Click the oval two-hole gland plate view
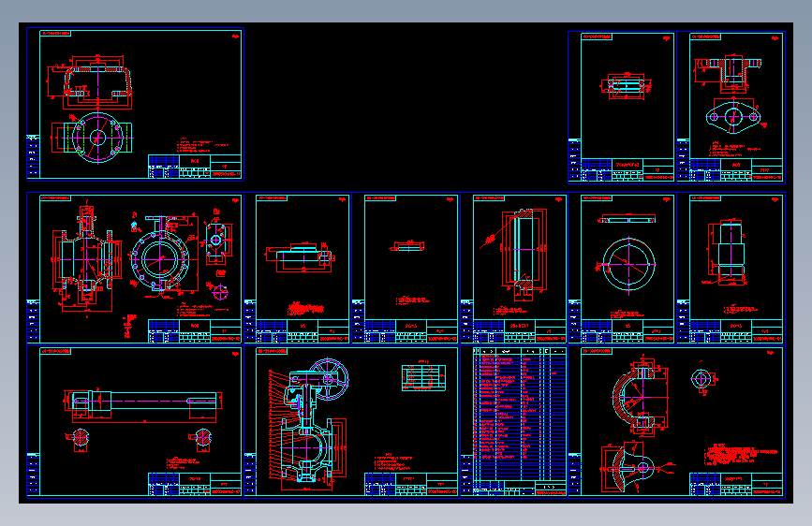812x526 pixels. pyautogui.click(x=733, y=116)
